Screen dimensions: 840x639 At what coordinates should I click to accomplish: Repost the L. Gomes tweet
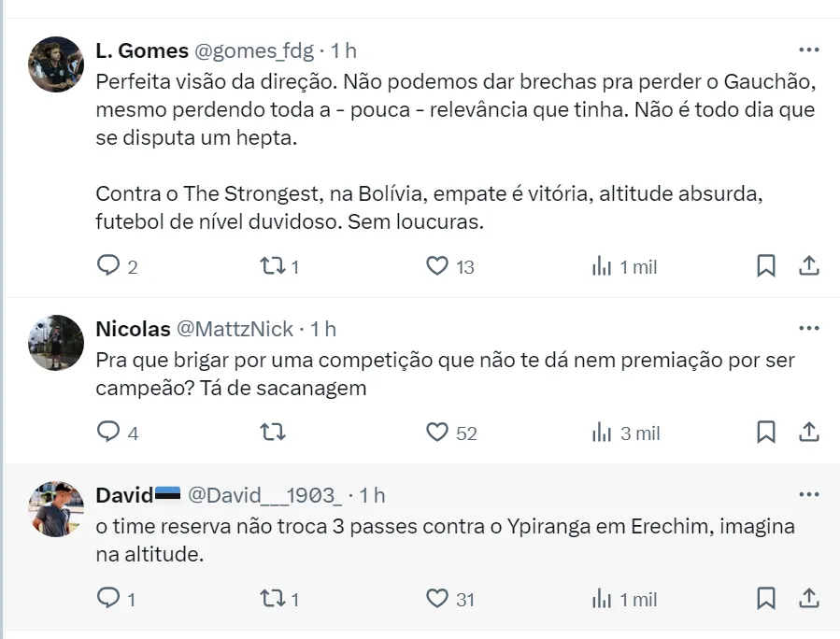point(273,266)
